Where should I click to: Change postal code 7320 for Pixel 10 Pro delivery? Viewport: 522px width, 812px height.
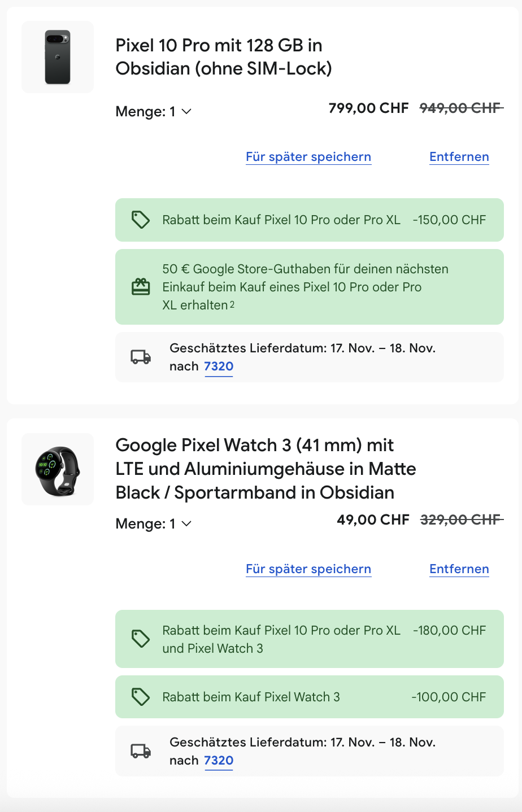point(219,366)
